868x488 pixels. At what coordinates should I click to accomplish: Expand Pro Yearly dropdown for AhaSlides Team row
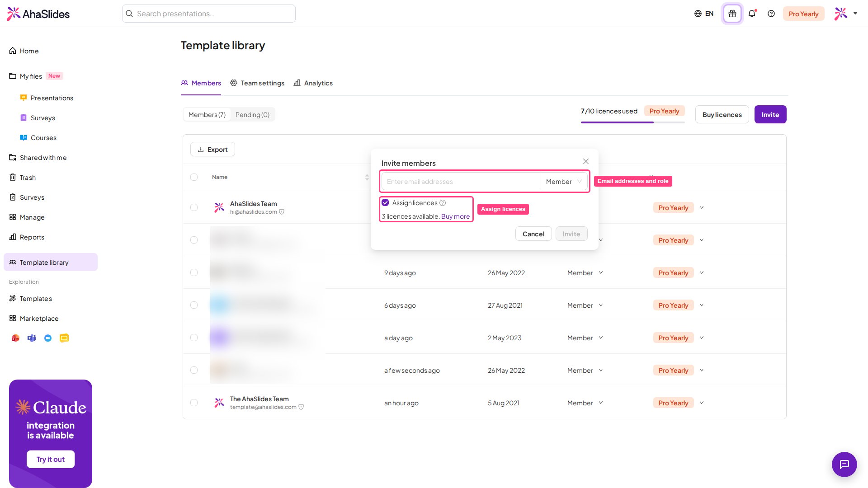pos(702,207)
